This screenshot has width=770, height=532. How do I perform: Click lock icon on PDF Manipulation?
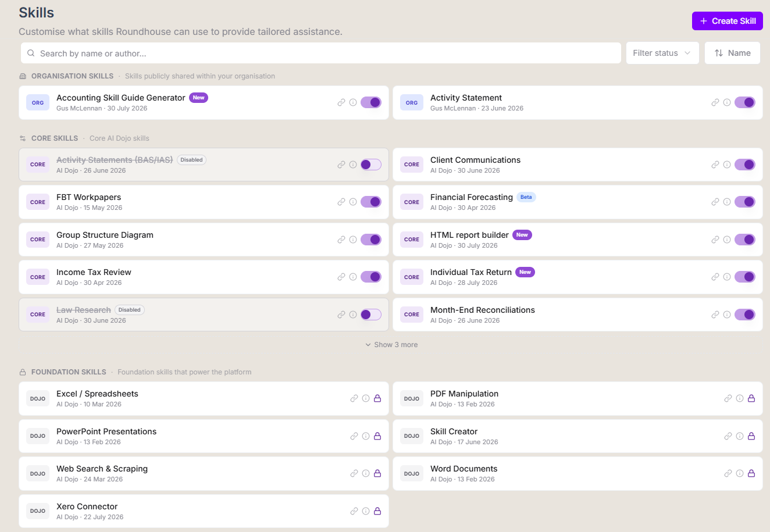pyautogui.click(x=751, y=398)
